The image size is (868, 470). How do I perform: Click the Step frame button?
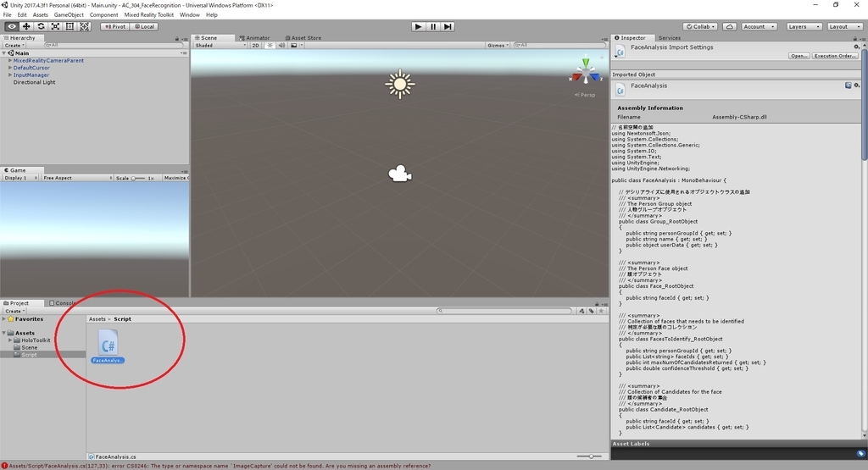[x=448, y=26]
